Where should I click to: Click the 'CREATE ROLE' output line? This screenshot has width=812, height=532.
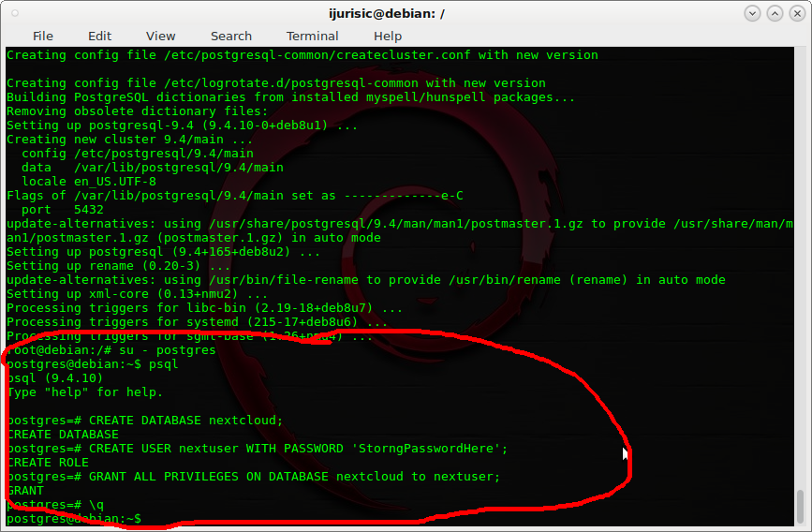click(x=48, y=462)
